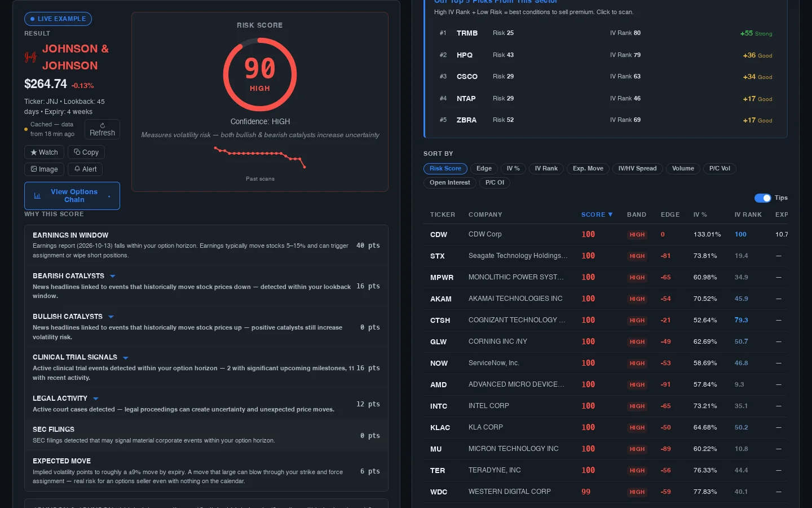Viewport: 812px width, 508px height.
Task: Sort by IV Rank
Action: [x=546, y=169]
